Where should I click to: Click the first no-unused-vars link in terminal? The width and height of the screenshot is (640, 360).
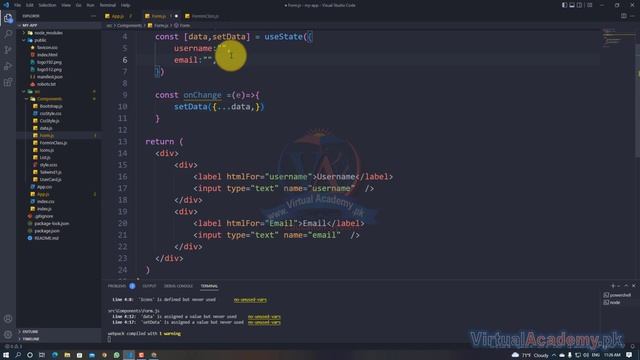point(250,300)
